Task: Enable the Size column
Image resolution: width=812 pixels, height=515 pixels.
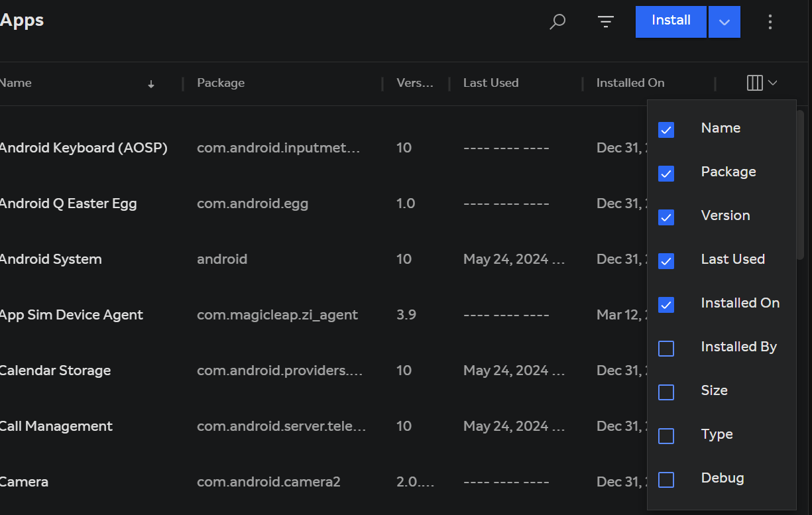Action: (666, 392)
